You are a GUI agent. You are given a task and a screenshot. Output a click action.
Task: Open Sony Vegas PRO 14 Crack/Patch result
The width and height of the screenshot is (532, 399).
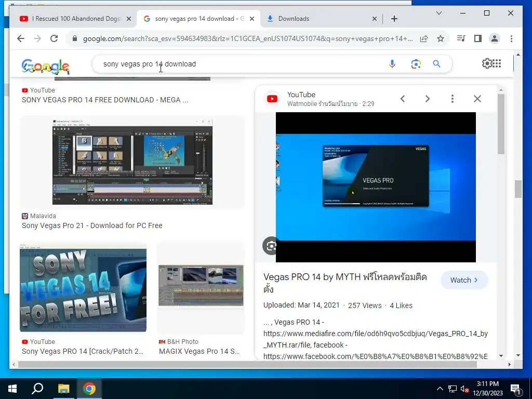click(83, 351)
